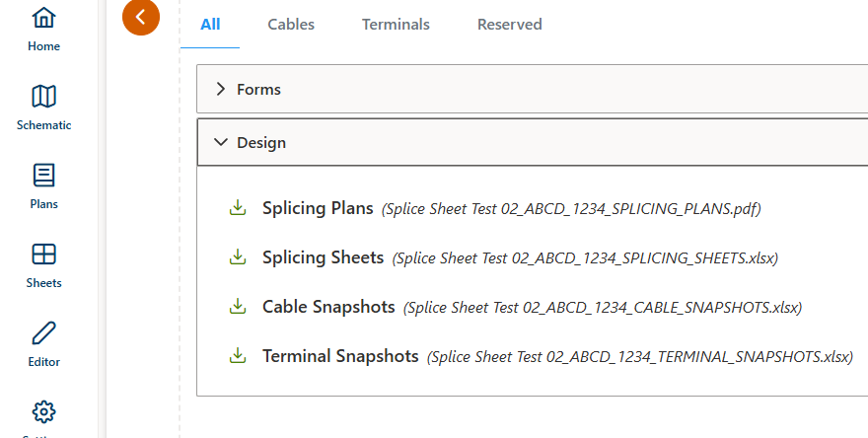Open the Schematic map icon
The width and height of the screenshot is (868, 438).
click(43, 97)
